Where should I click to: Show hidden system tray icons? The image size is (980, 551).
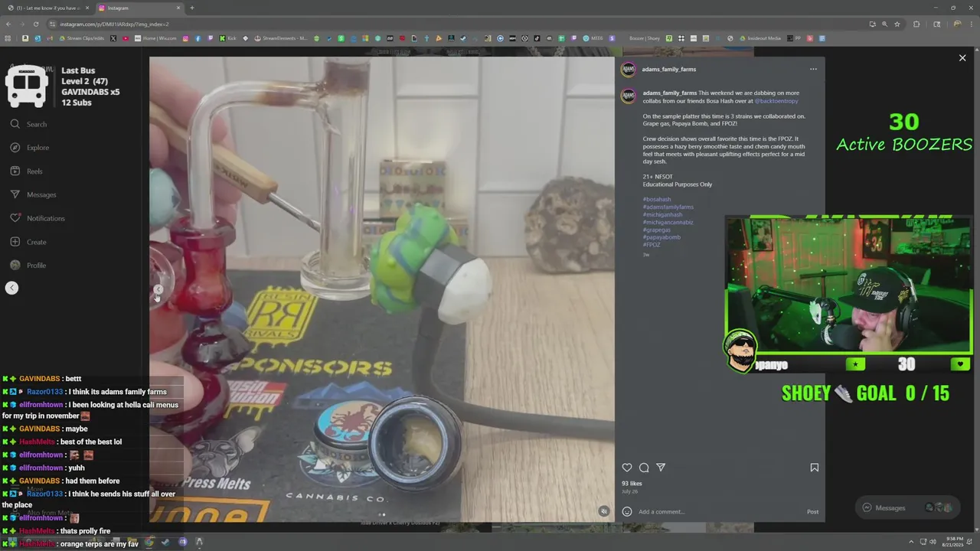(x=912, y=542)
